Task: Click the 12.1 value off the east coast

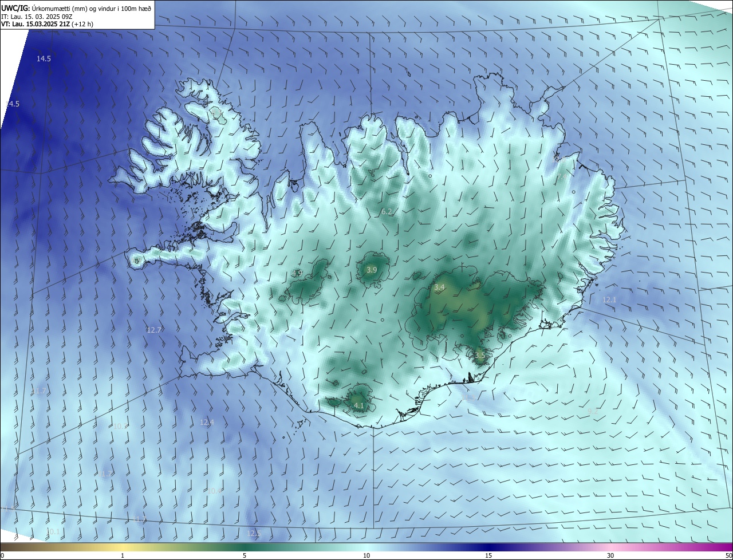Action: click(x=609, y=300)
